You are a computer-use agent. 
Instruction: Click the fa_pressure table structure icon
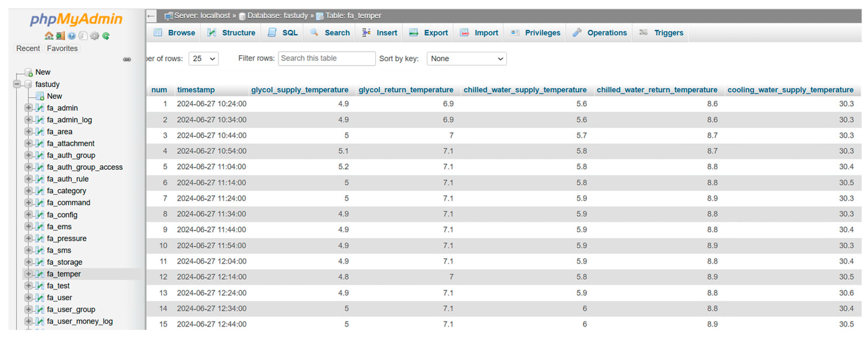[x=40, y=239]
